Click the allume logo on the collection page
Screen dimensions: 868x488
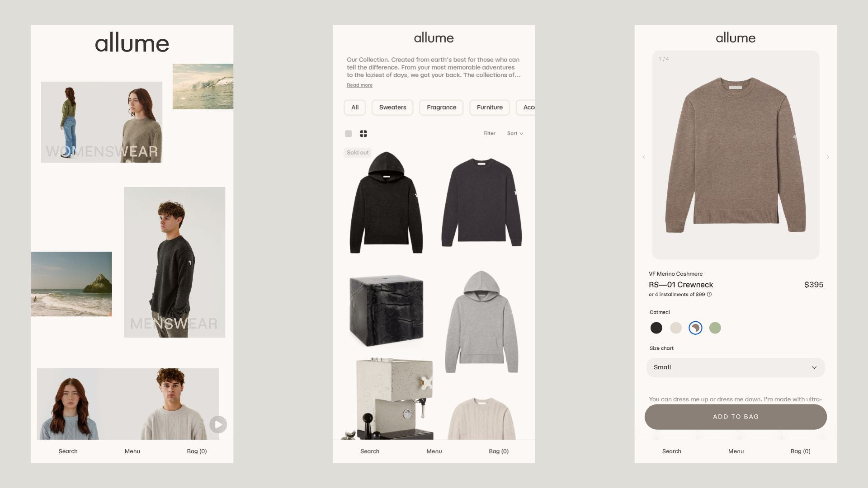tap(434, 38)
